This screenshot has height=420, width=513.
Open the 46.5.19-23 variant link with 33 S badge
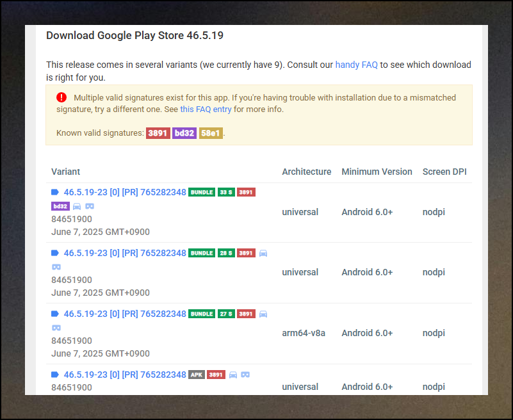[x=125, y=192]
